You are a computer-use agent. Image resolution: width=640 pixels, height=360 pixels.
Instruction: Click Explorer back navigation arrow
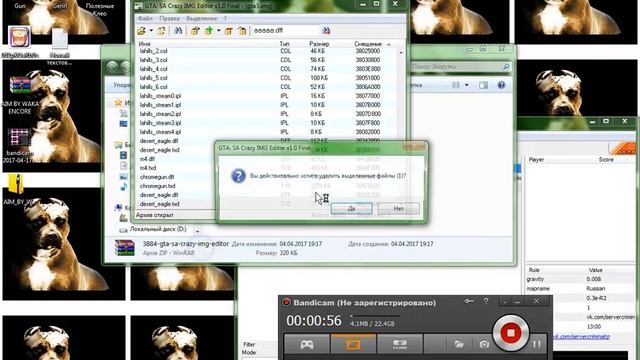(x=113, y=67)
